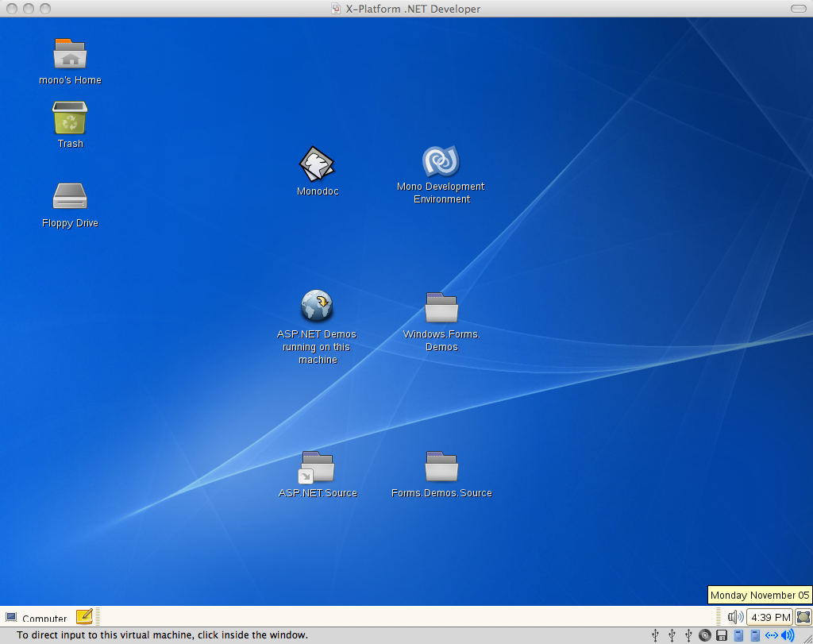
Task: Open the mono's Home folder icon
Action: [70, 54]
